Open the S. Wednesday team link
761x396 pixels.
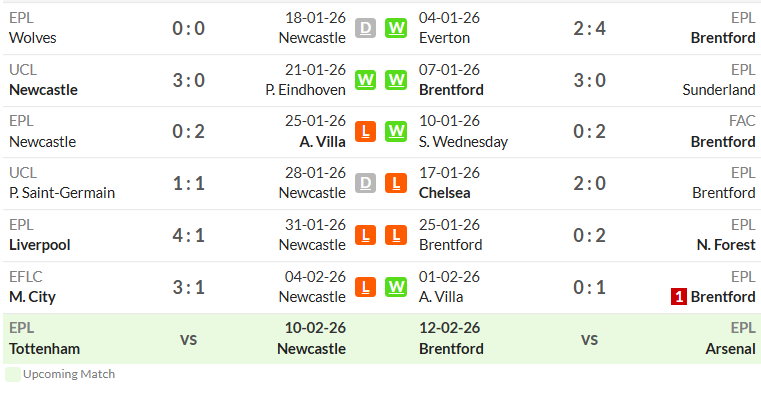click(463, 142)
